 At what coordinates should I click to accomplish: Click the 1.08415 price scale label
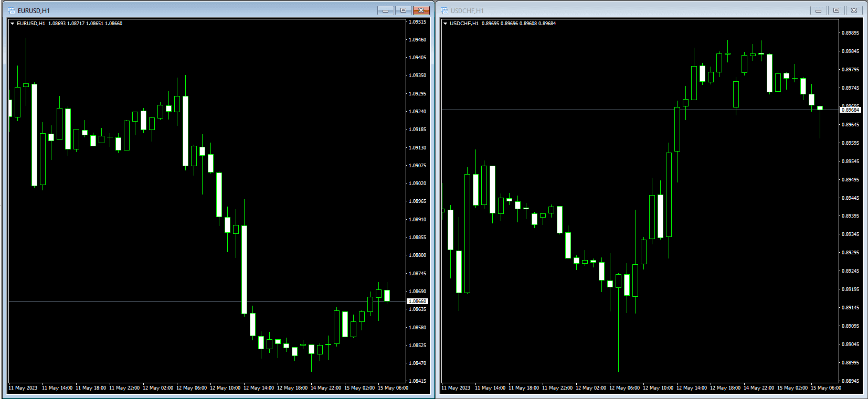pos(418,381)
